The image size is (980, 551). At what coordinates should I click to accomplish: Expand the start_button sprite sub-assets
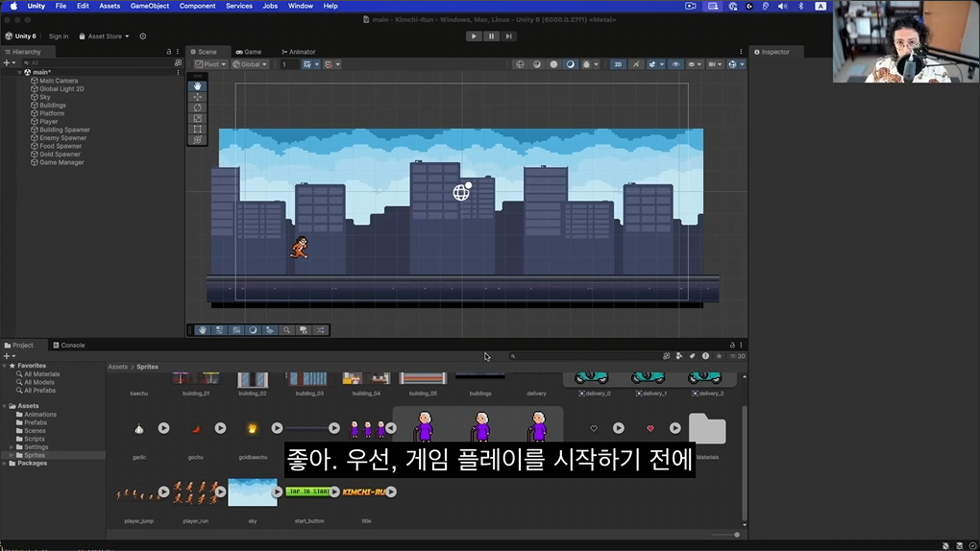click(335, 492)
